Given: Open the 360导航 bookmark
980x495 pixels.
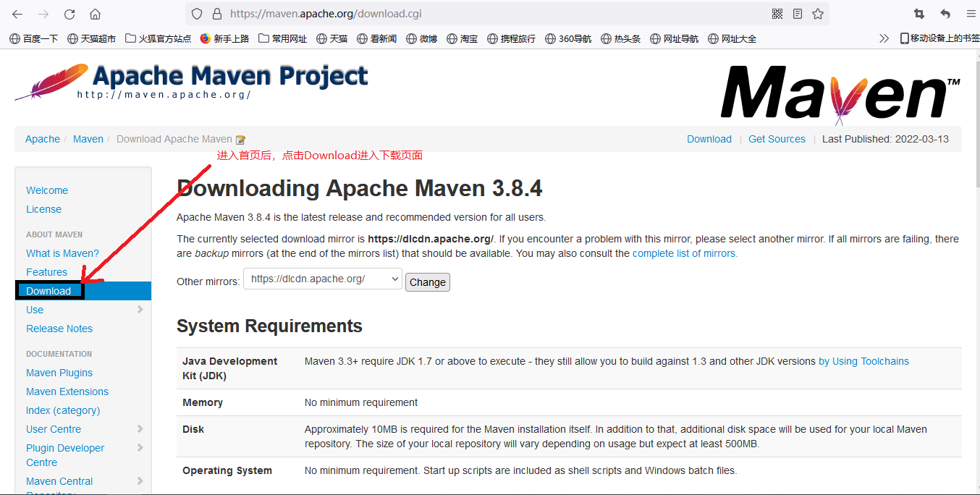Looking at the screenshot, I should (x=568, y=38).
